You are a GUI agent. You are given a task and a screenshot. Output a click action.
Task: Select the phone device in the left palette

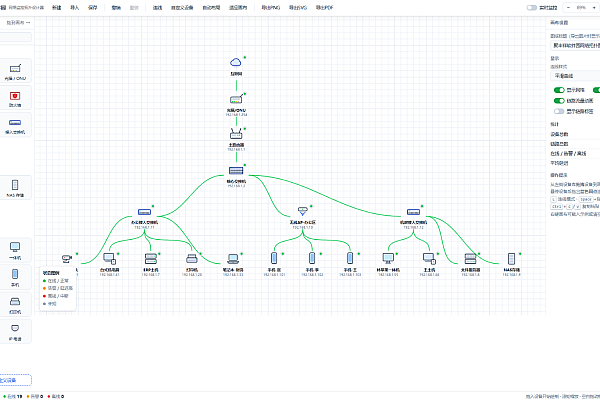(15, 277)
